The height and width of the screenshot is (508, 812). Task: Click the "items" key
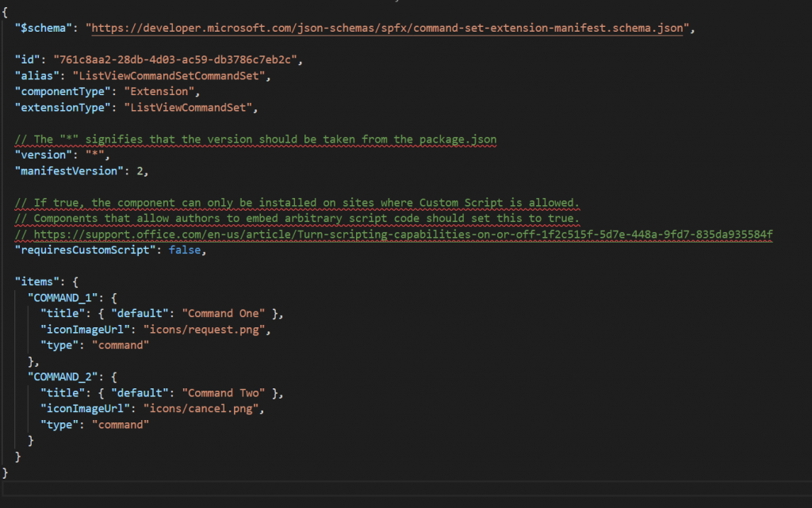36,282
